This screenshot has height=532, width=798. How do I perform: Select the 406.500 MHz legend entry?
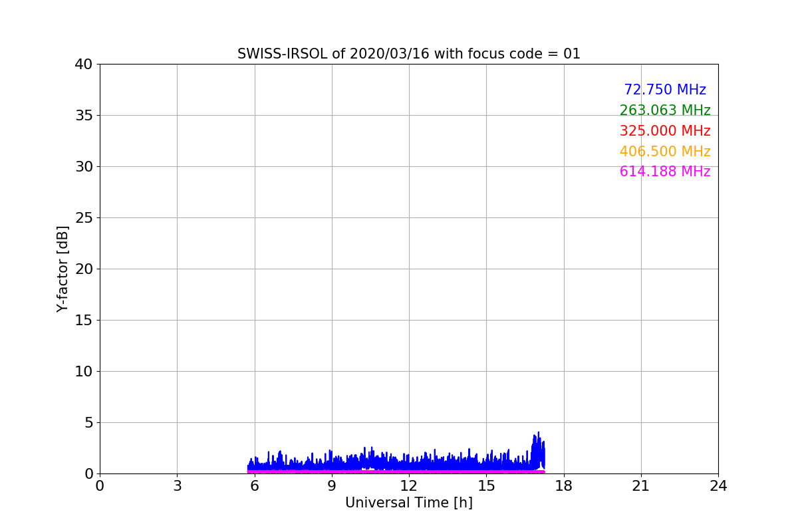click(665, 152)
